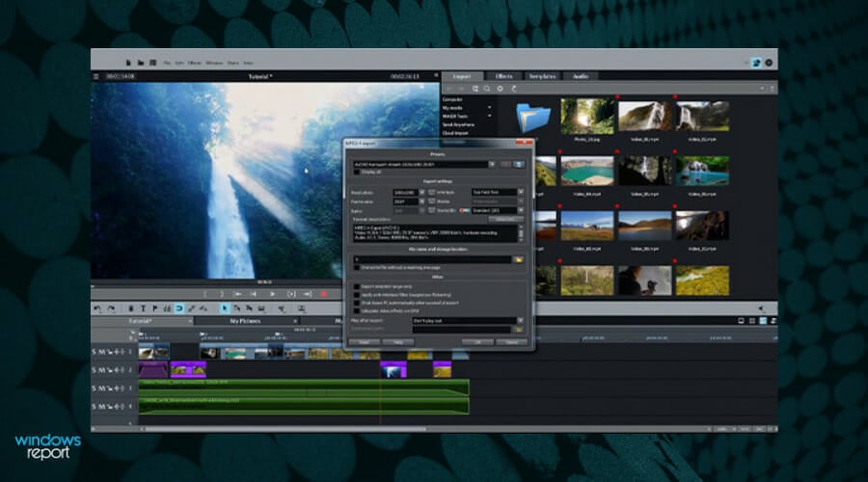Viewport: 868px width, 482px height.
Task: Switch to the Audio tab
Action: [x=581, y=76]
